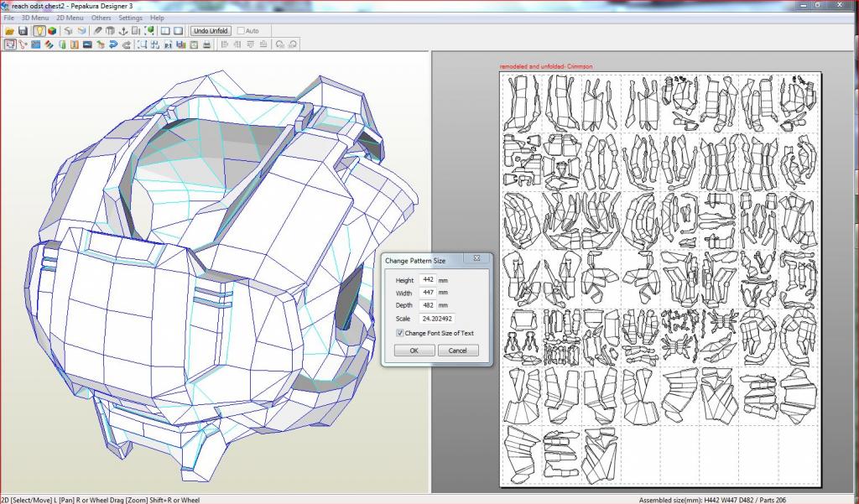Click the blue curved arrow rotate icon
This screenshot has height=504, width=859.
[113, 44]
